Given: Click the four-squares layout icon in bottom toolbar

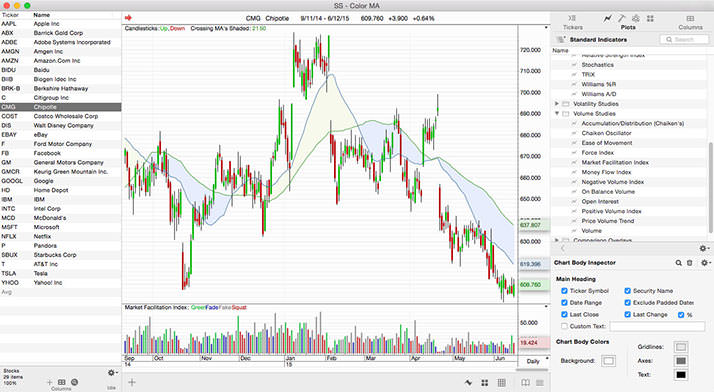Looking at the screenshot, I should (484, 382).
